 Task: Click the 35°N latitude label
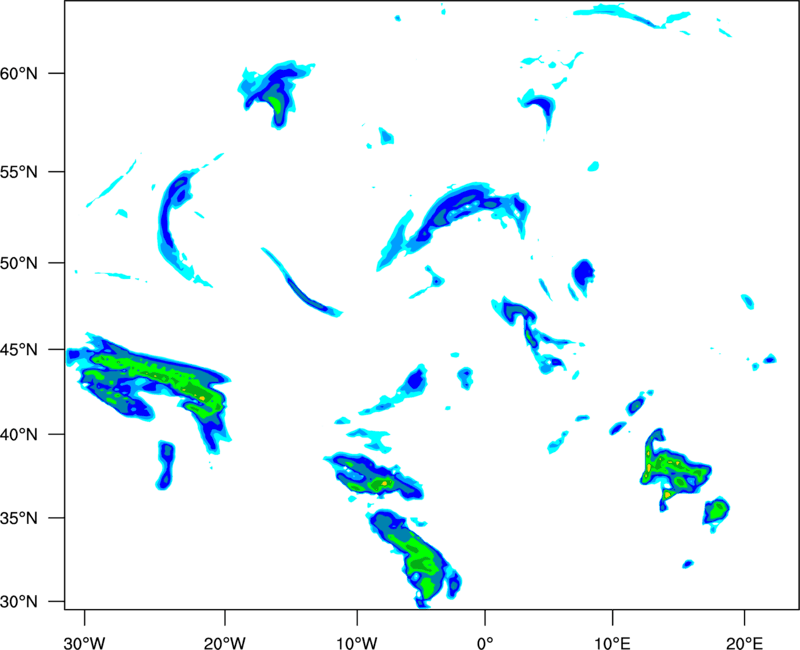(x=19, y=518)
